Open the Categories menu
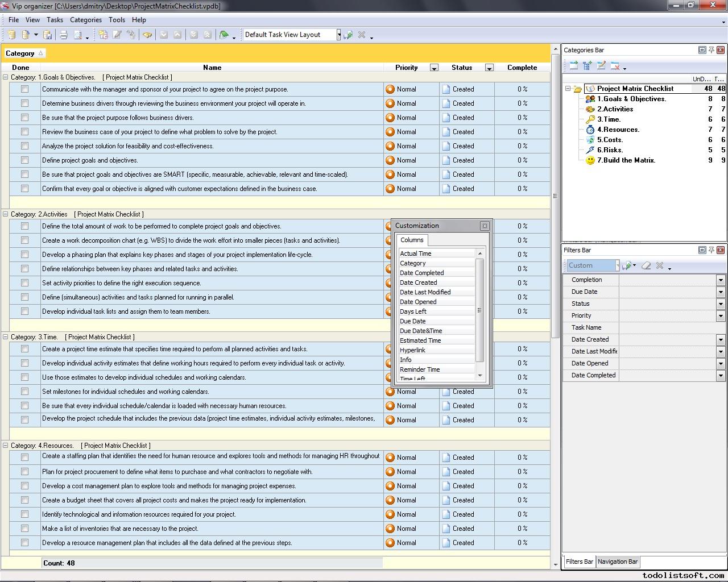The width and height of the screenshot is (728, 582). pos(85,19)
